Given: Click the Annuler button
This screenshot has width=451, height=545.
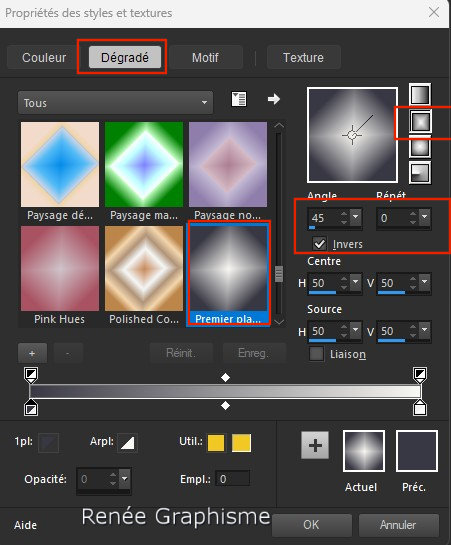Looking at the screenshot, I should 398,524.
